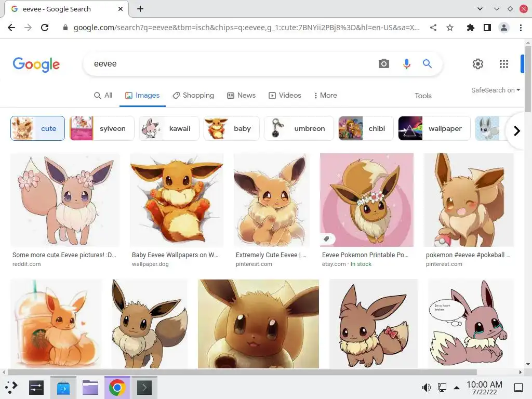Open Extremely Cute Eevee pinterest link

click(271, 255)
